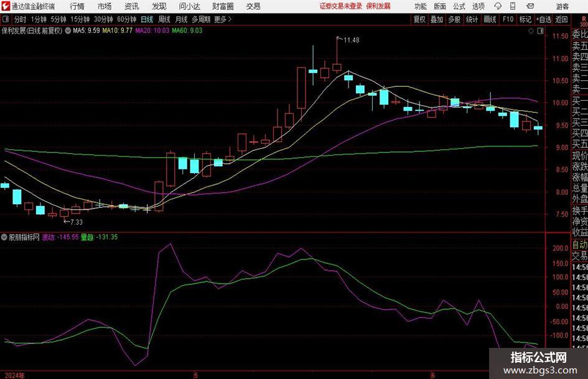
Task: Click the MA10: 9.77 label
Action: (118, 30)
